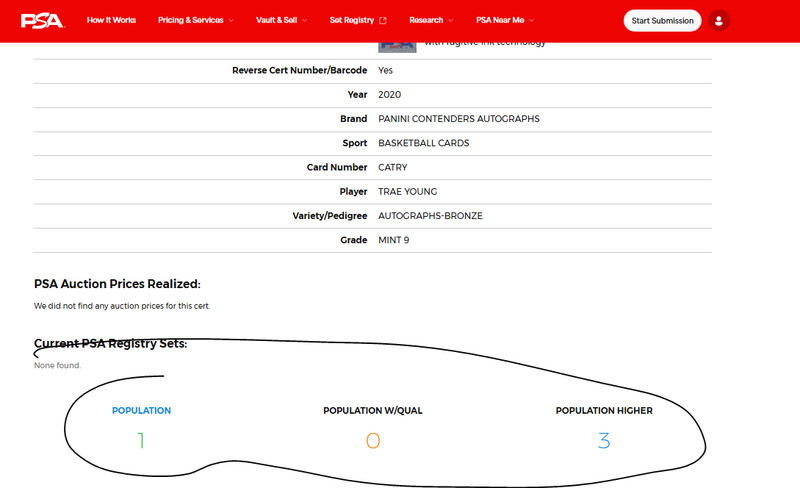Click population w/qual count 0
This screenshot has width=800, height=488.
click(x=373, y=441)
